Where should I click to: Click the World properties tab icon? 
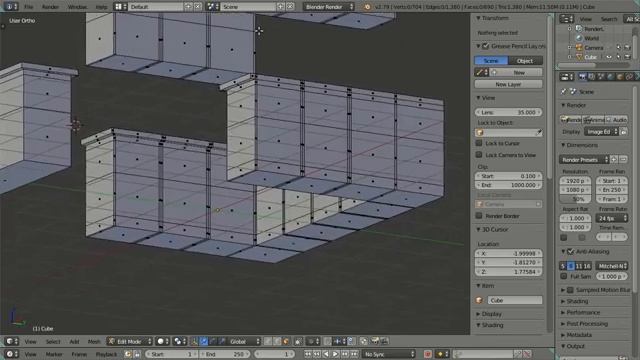point(610,77)
